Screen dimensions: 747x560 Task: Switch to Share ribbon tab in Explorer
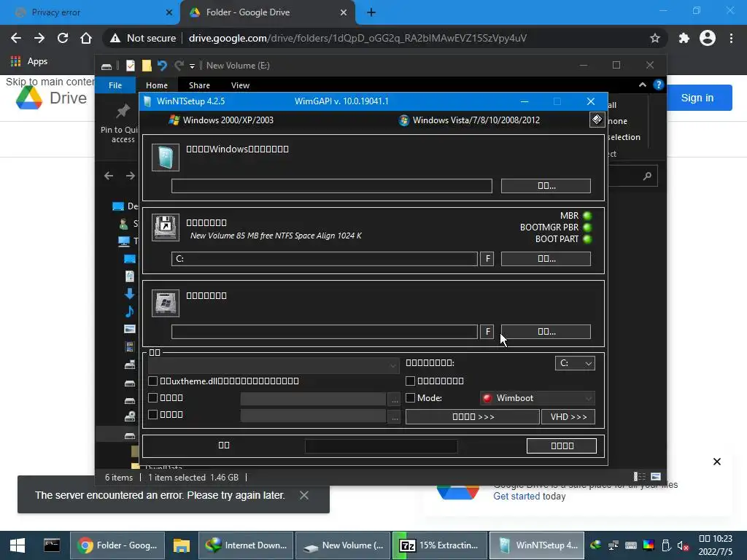(x=199, y=85)
